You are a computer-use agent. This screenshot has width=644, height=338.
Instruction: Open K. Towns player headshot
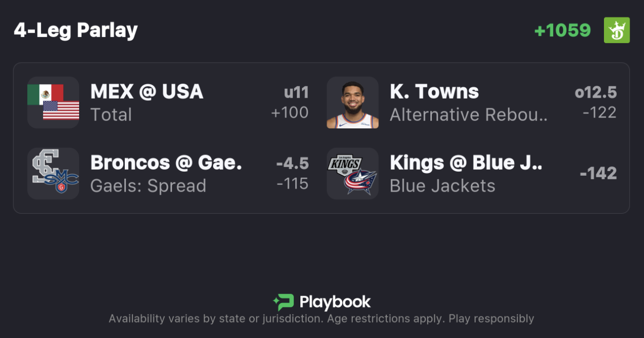point(353,102)
